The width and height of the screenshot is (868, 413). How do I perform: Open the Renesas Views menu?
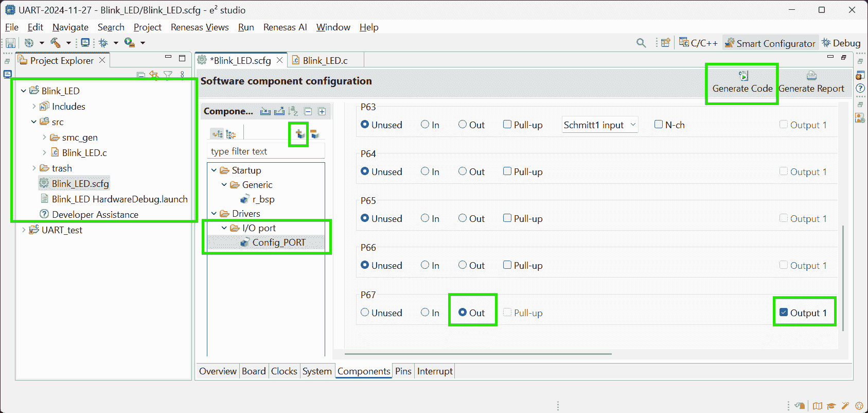[200, 27]
